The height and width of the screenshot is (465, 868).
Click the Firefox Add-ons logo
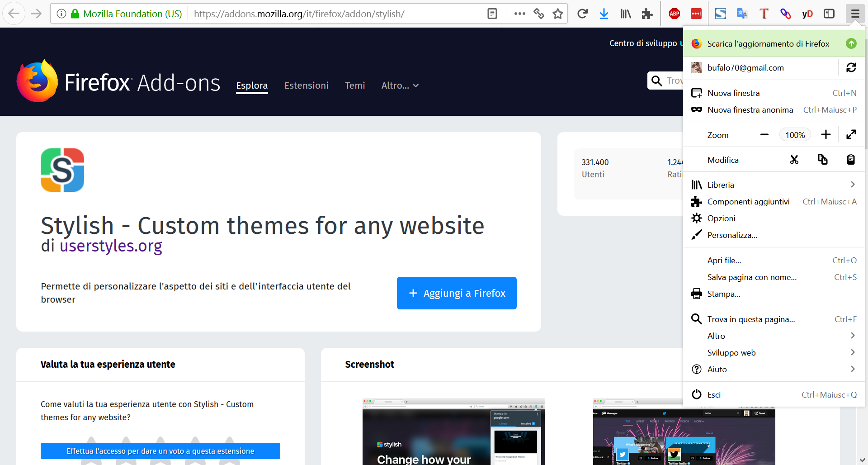(118, 81)
